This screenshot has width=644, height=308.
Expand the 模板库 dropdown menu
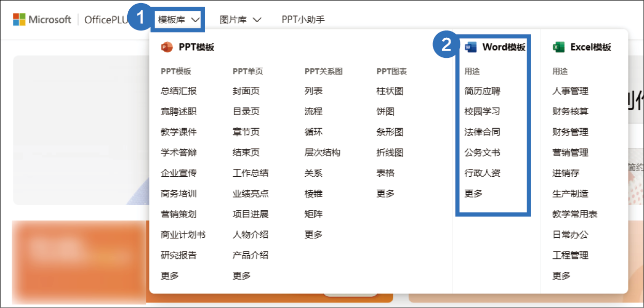[178, 20]
